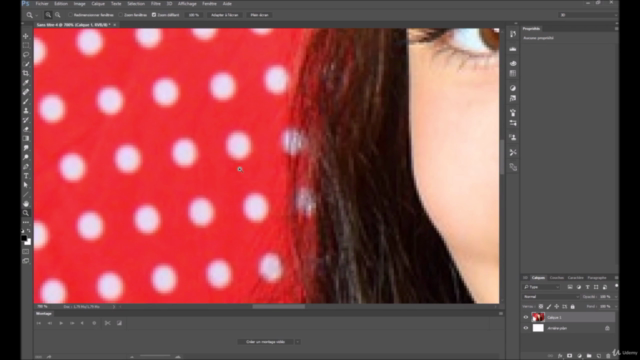Open the Opacité value dropdown

[616, 297]
